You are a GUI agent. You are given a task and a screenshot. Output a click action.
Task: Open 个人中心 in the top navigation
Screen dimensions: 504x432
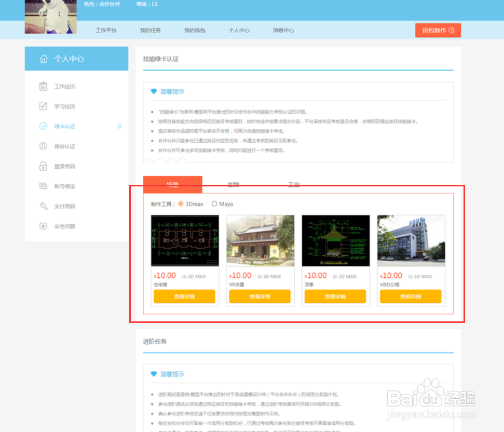click(x=239, y=30)
